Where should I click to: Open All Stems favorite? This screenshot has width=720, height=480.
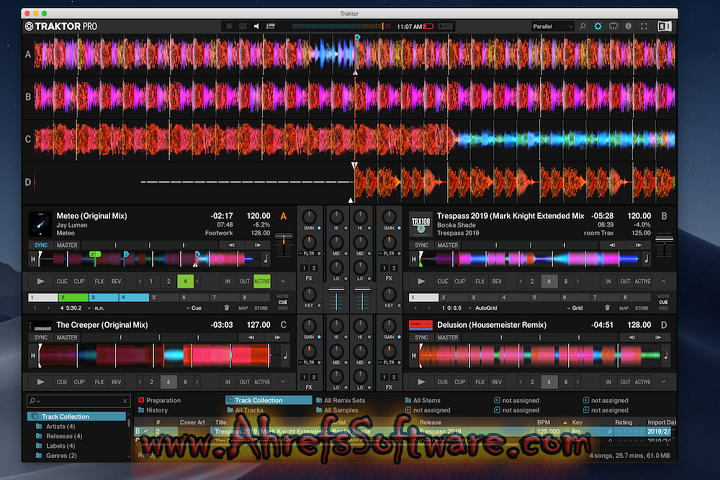coord(423,401)
